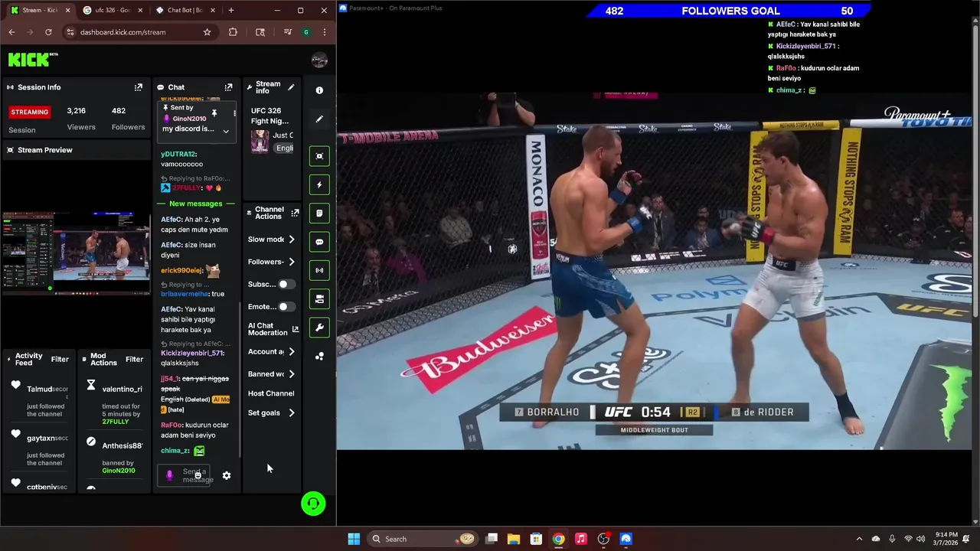This screenshot has height=551, width=980.
Task: Click the taskbar Search box
Action: 421,539
